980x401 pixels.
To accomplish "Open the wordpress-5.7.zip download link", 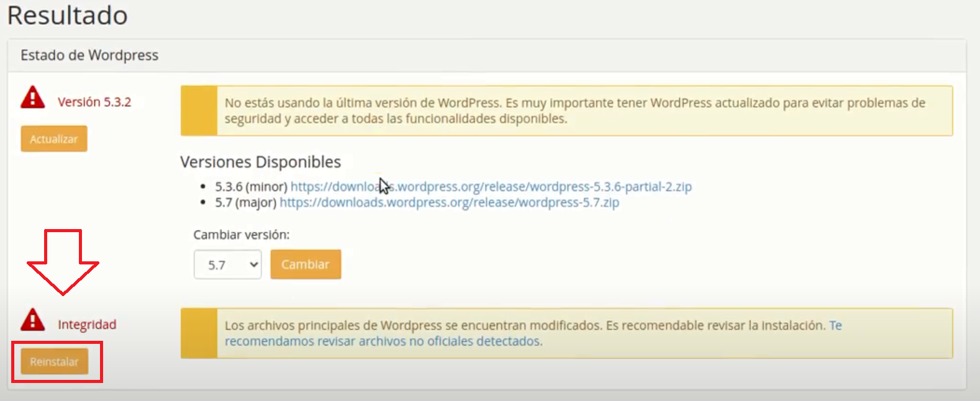I will [449, 203].
